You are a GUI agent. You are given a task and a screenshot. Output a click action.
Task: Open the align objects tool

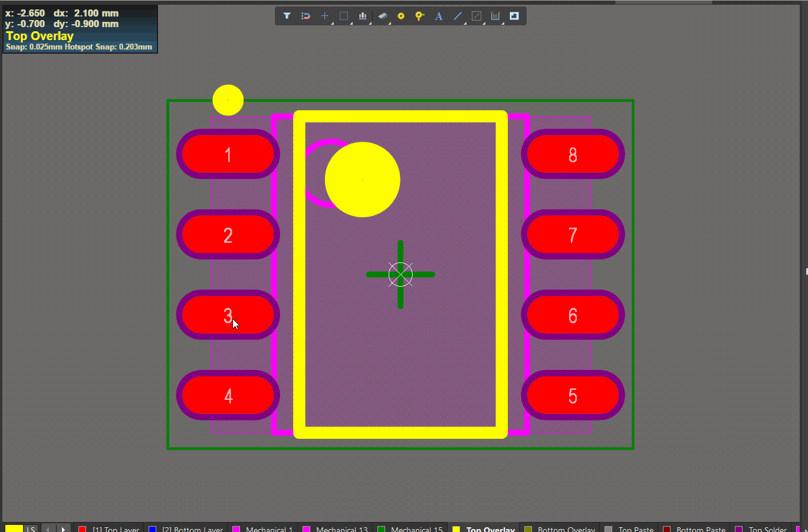(363, 16)
